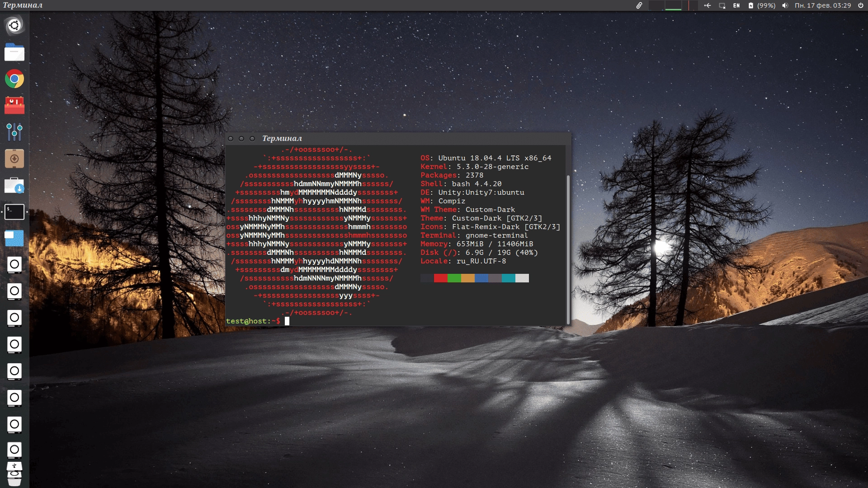The image size is (868, 488).
Task: Click the 'Shell: bash 4.4.20' line
Action: coord(461,184)
